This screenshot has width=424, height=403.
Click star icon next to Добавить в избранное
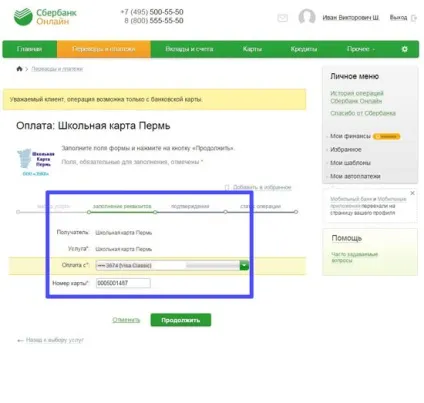tap(227, 187)
